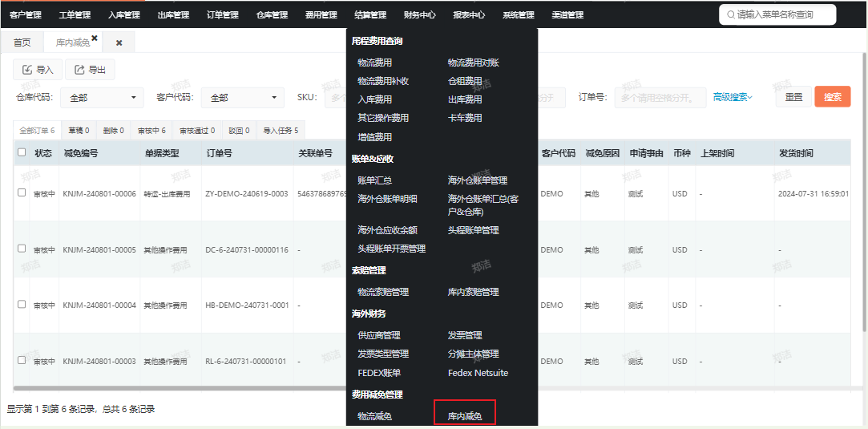
Task: Open the 财务中心 top menu
Action: 420,15
